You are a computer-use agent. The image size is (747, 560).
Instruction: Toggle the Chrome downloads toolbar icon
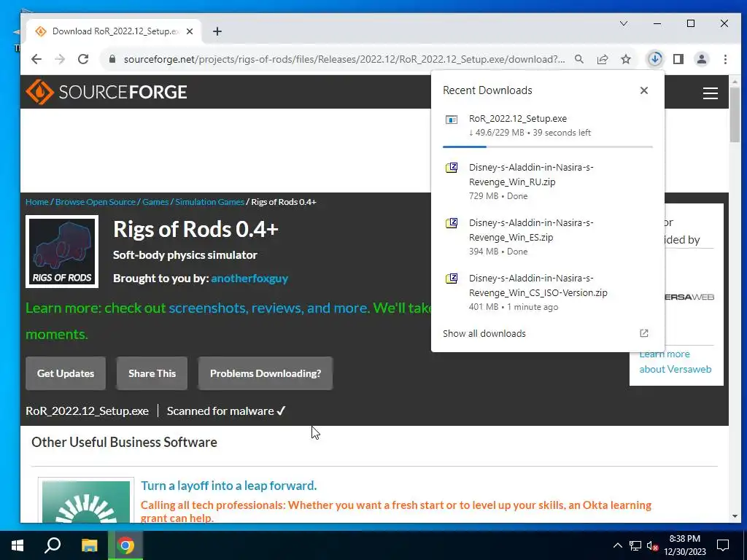coord(655,59)
